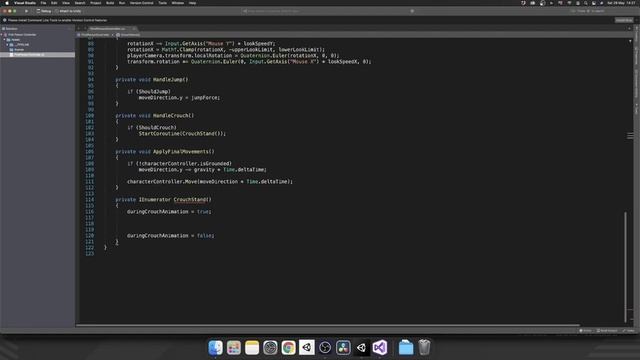The height and width of the screenshot is (360, 640).
Task: Click the vertical editor scrollbar thumb
Action: click(625, 266)
